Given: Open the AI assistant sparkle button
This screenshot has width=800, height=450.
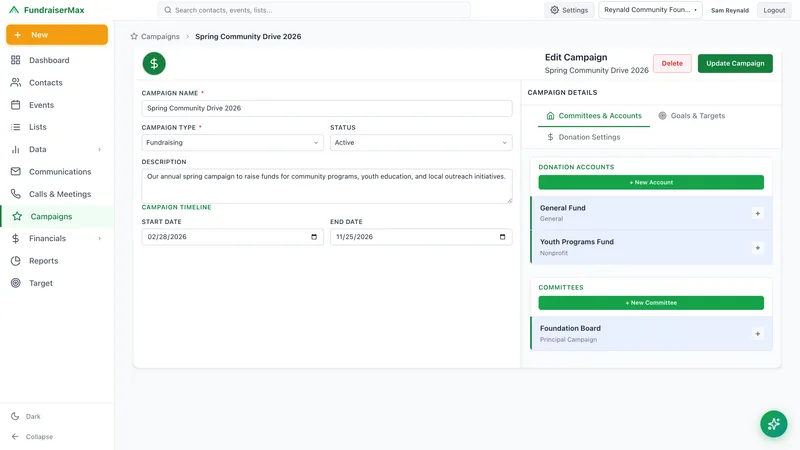Looking at the screenshot, I should pos(773,424).
